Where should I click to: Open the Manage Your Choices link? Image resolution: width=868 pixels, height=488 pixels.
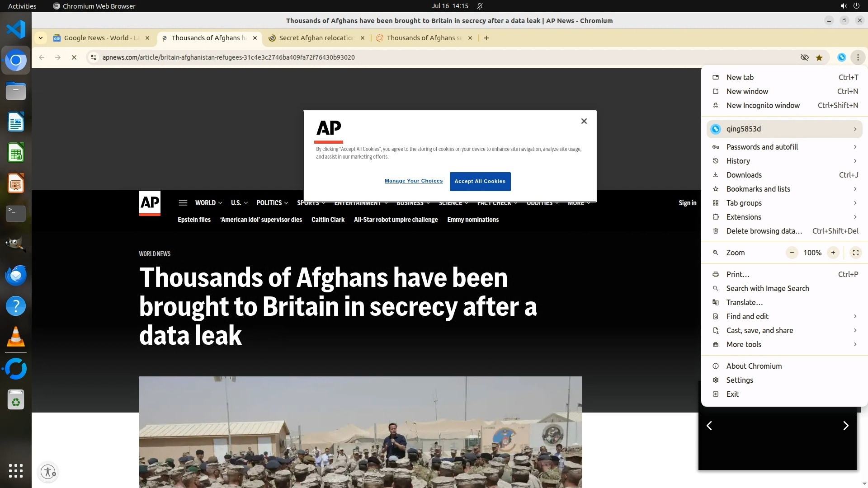click(x=414, y=181)
